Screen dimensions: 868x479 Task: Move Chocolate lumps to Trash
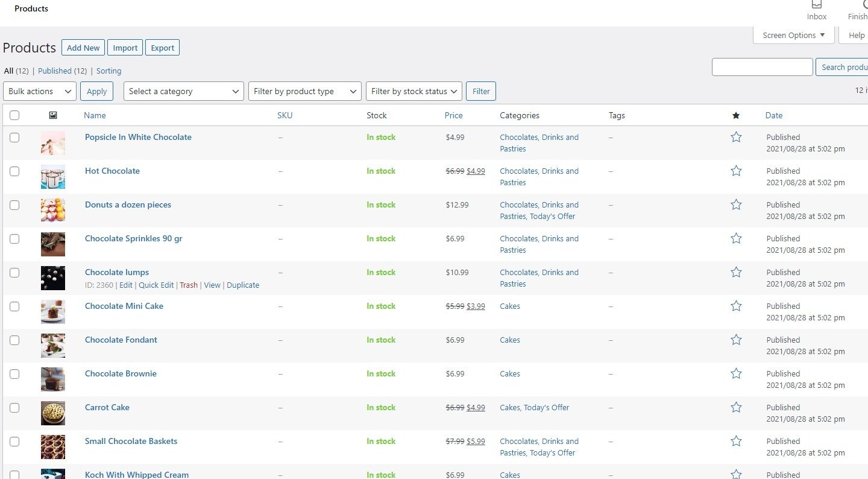(189, 285)
